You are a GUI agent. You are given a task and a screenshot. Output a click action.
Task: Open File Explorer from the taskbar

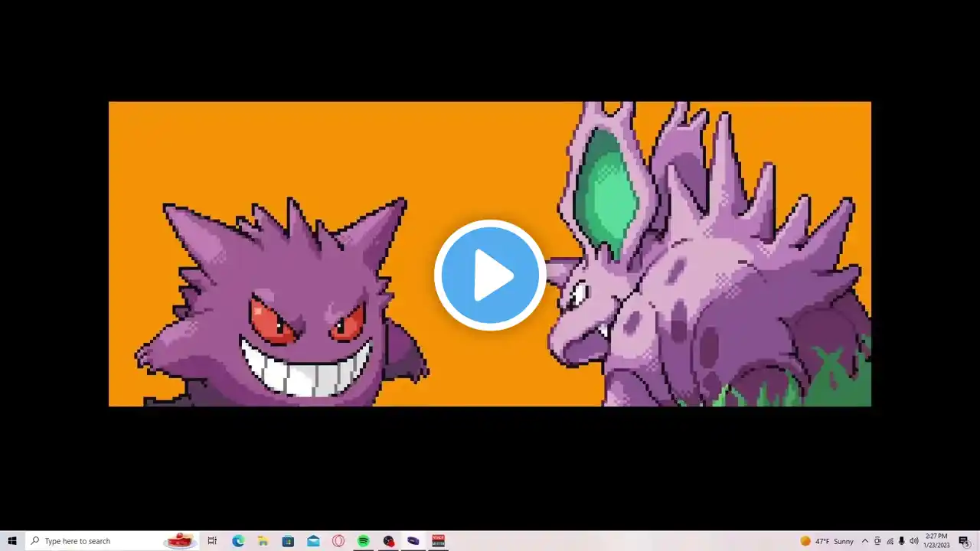click(x=263, y=541)
